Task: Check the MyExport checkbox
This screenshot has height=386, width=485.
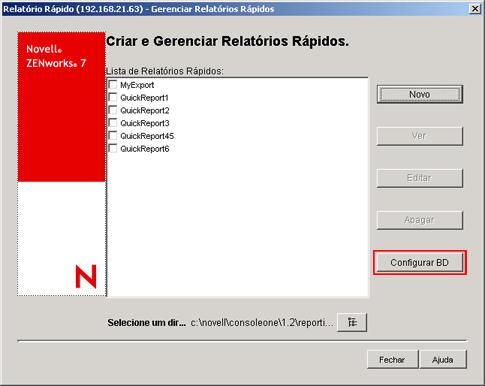Action: pos(113,85)
